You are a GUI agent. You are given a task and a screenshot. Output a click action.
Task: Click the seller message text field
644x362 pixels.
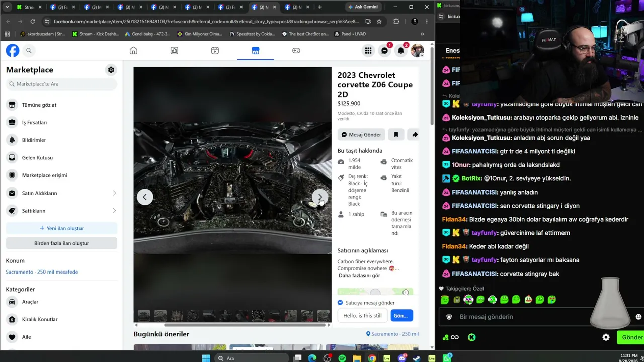click(363, 316)
